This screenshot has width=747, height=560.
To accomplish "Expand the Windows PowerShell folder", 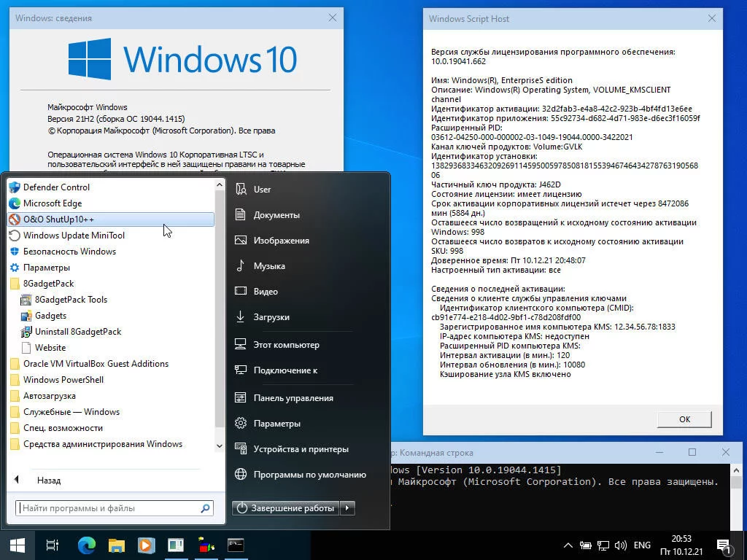I will tap(63, 380).
